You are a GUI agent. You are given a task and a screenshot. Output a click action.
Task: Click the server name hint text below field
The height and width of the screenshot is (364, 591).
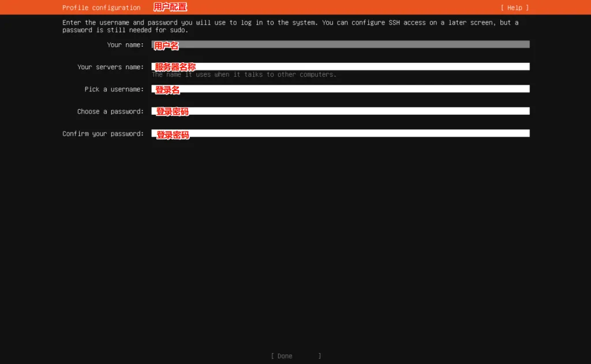pyautogui.click(x=244, y=74)
